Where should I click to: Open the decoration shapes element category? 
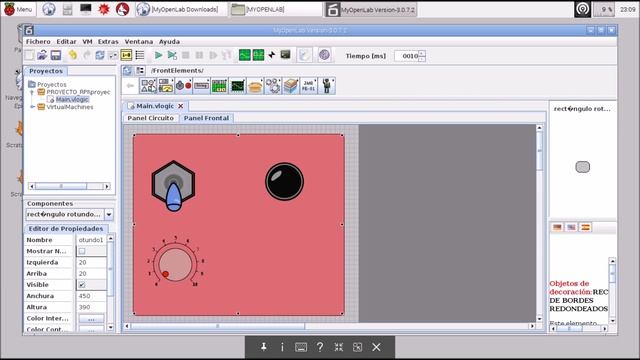(x=148, y=86)
